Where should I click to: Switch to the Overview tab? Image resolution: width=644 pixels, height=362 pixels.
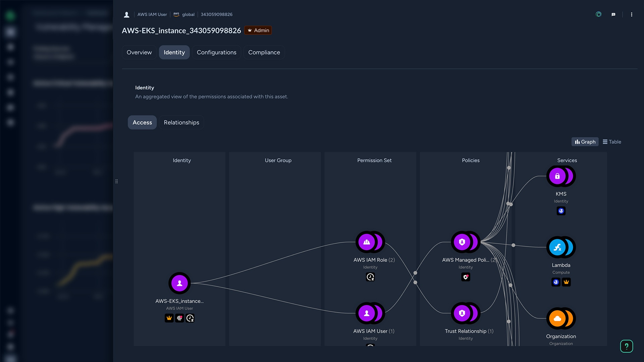tap(139, 52)
